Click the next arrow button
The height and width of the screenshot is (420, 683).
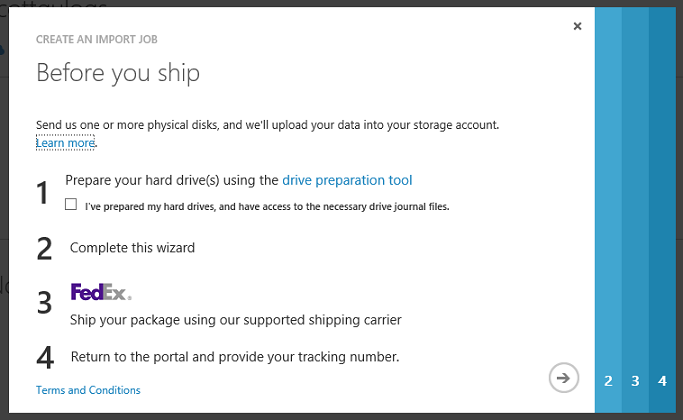pos(564,377)
